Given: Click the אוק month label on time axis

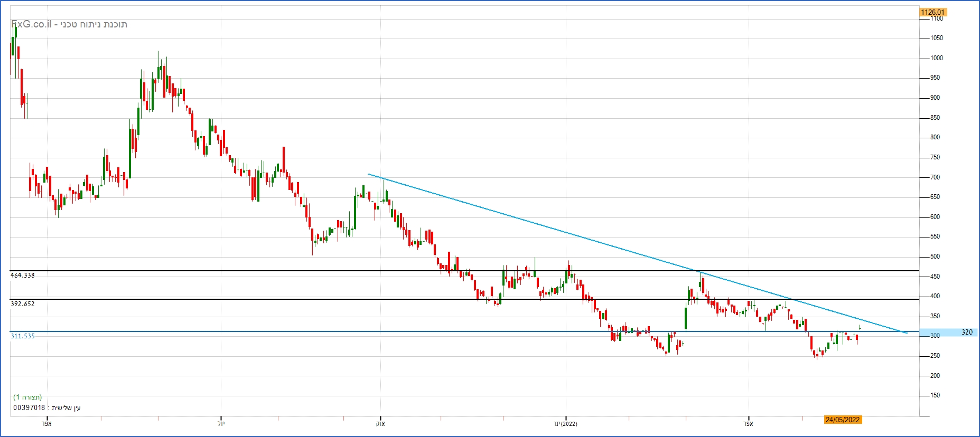Looking at the screenshot, I should pos(380,424).
